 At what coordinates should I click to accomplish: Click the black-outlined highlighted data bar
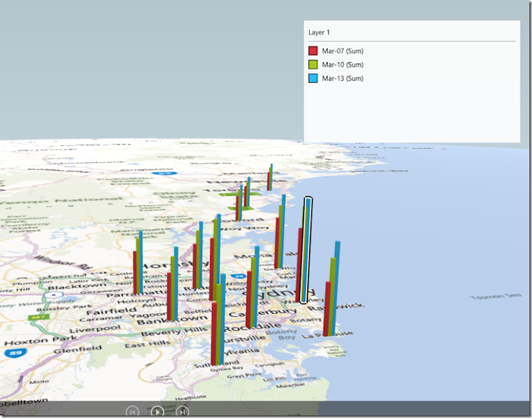coord(305,251)
